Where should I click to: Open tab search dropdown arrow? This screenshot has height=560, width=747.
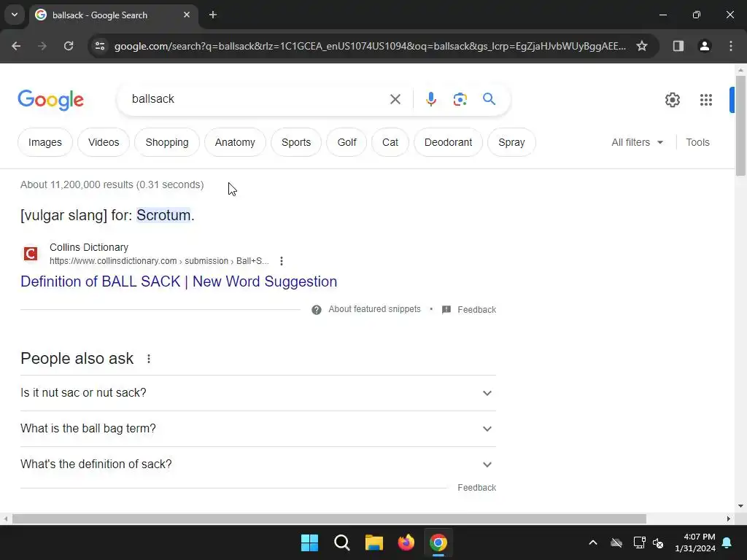click(15, 15)
